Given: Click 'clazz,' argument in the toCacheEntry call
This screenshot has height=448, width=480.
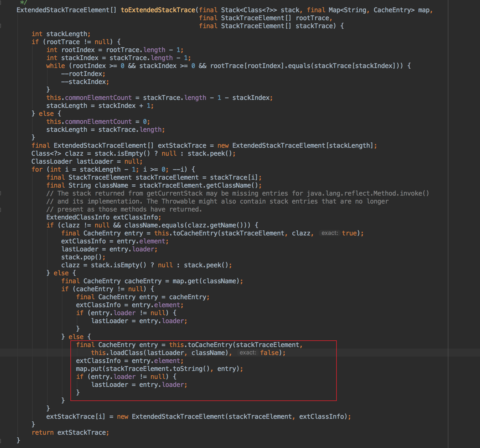Looking at the screenshot, I should point(303,233).
